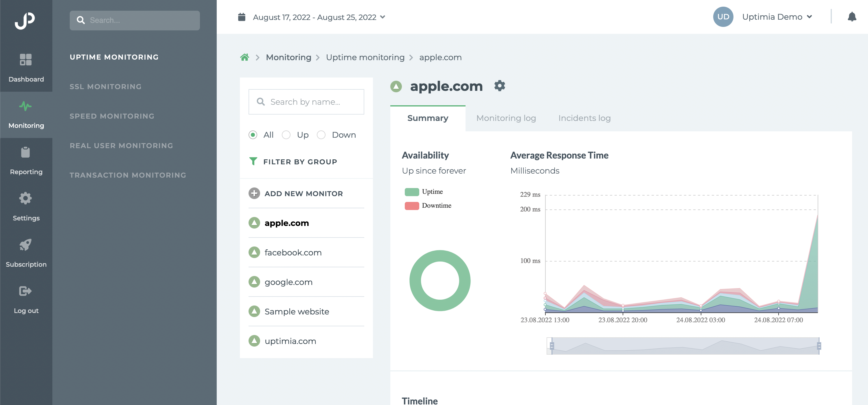Click the UD user avatar

(x=723, y=17)
